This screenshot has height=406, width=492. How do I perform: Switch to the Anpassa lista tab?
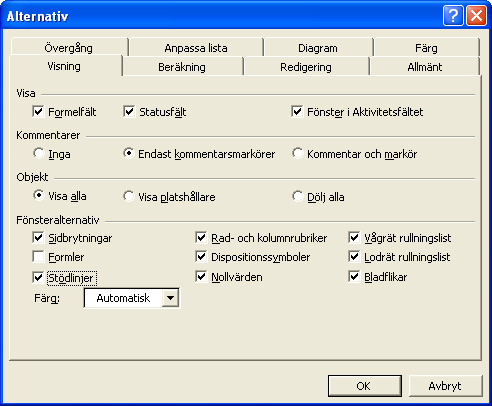(196, 48)
